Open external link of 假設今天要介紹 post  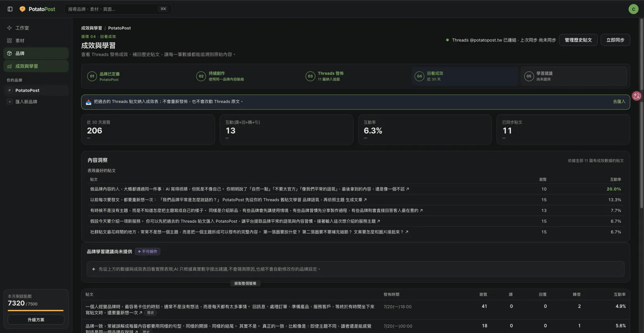click(378, 221)
